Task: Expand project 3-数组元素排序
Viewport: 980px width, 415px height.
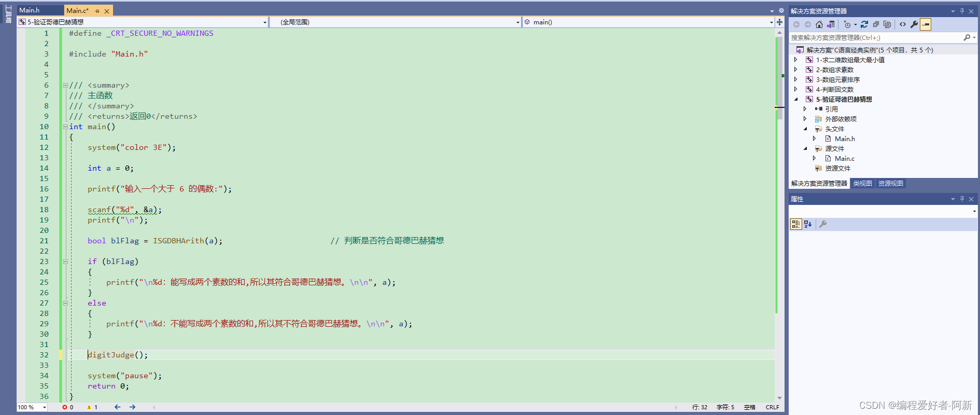Action: 796,79
